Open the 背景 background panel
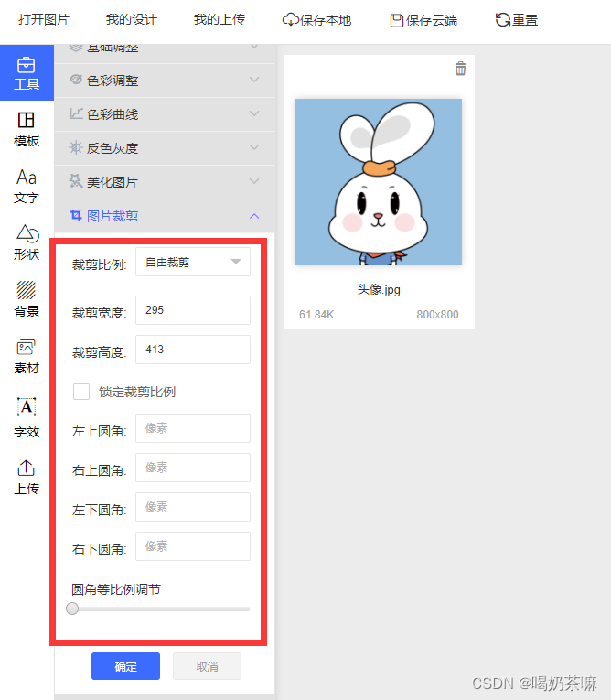Screen dimensions: 611x700 (x=27, y=299)
